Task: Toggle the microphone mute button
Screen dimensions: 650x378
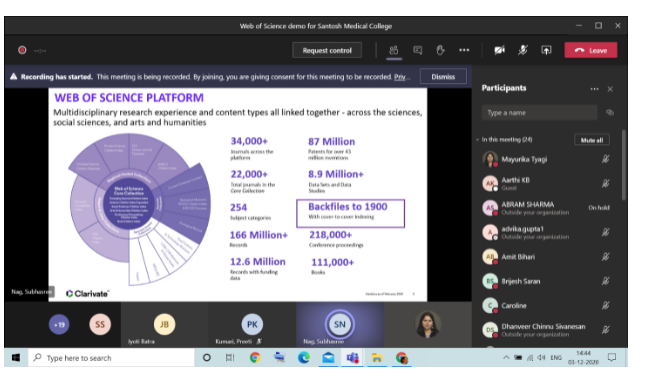Action: tap(523, 50)
